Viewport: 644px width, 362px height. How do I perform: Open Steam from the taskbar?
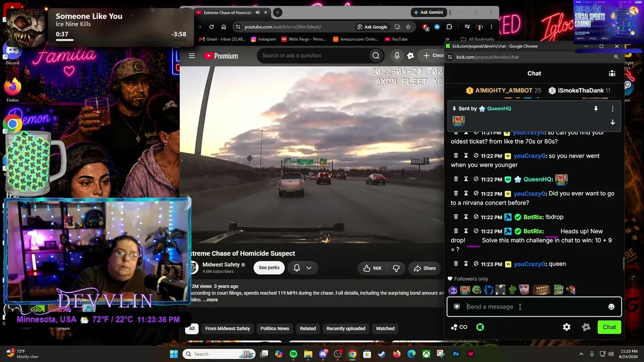382,354
